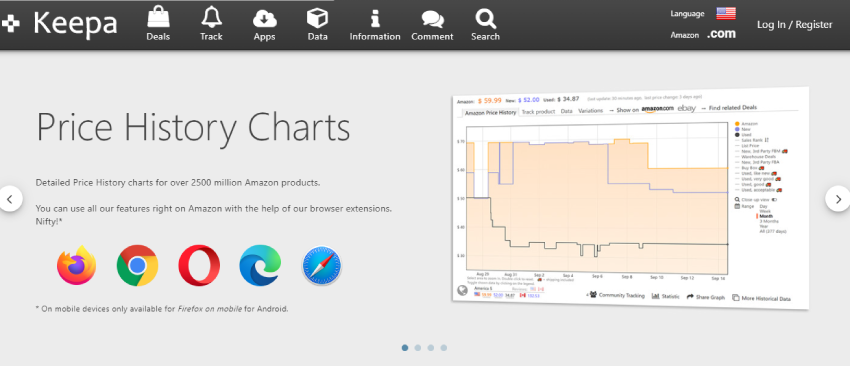Select the fourth carousel dot
Viewport: 850px width, 366px height.
[443, 348]
